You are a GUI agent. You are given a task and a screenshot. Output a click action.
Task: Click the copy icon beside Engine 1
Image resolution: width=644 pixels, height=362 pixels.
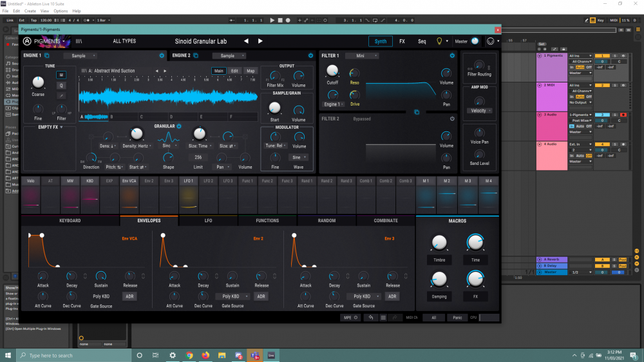tap(47, 55)
